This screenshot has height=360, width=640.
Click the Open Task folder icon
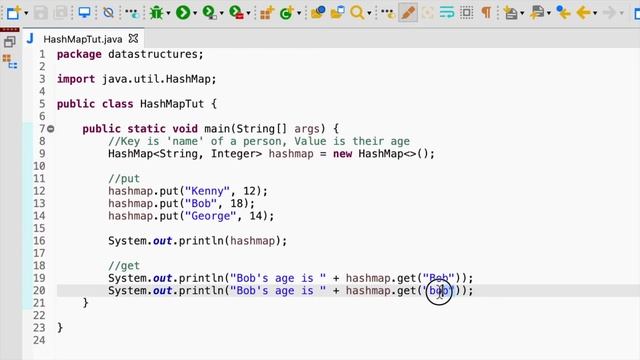point(338,13)
